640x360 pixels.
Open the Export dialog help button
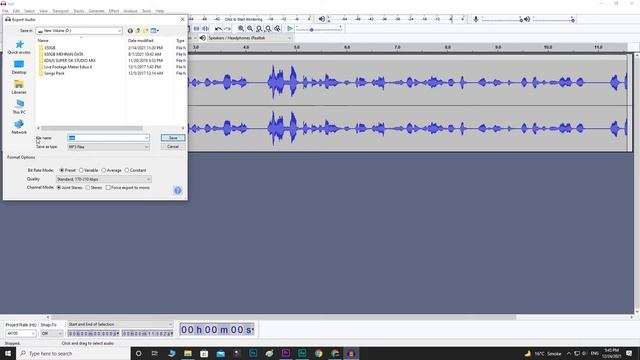[178, 191]
